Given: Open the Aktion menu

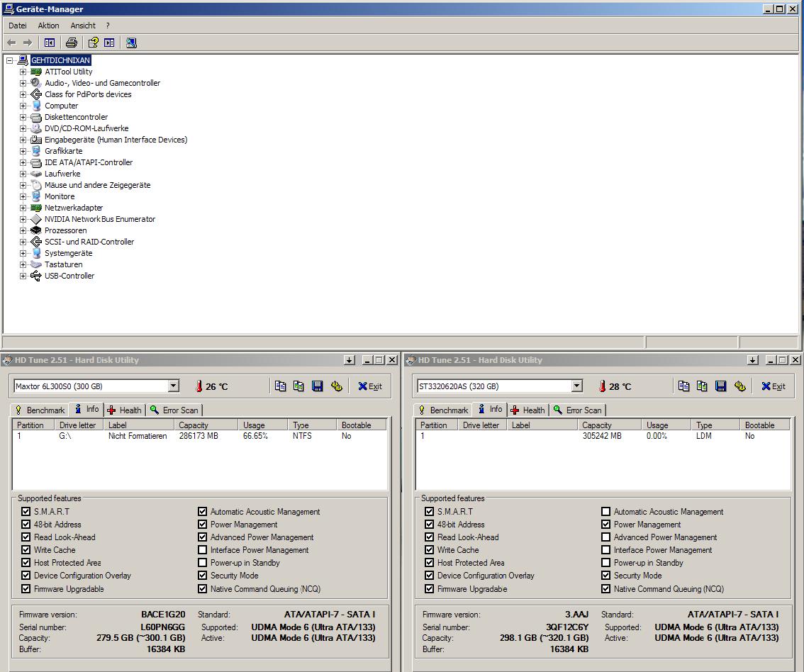Looking at the screenshot, I should (48, 26).
